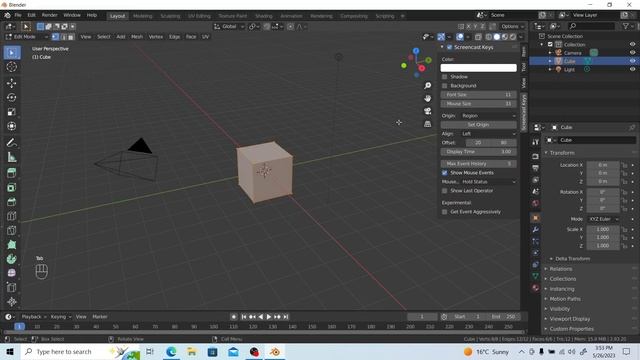This screenshot has width=640, height=360.
Task: Click the Windows Start button
Action: [10, 352]
